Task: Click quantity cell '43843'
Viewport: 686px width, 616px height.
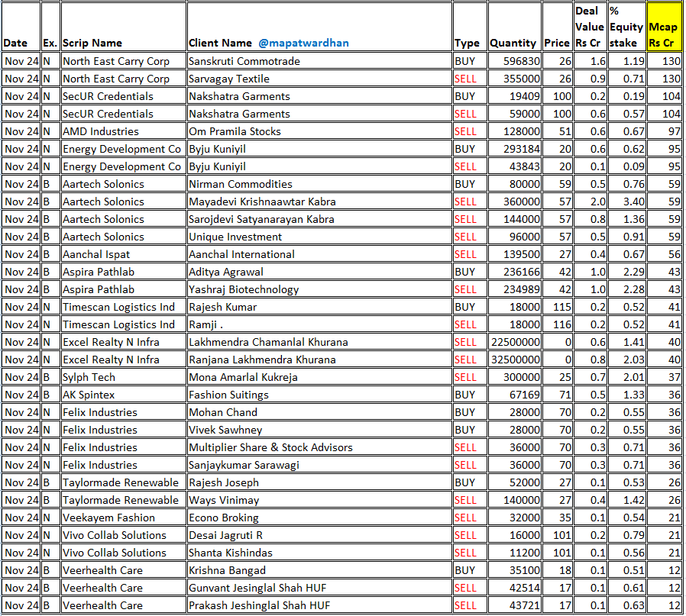Action: tap(515, 166)
